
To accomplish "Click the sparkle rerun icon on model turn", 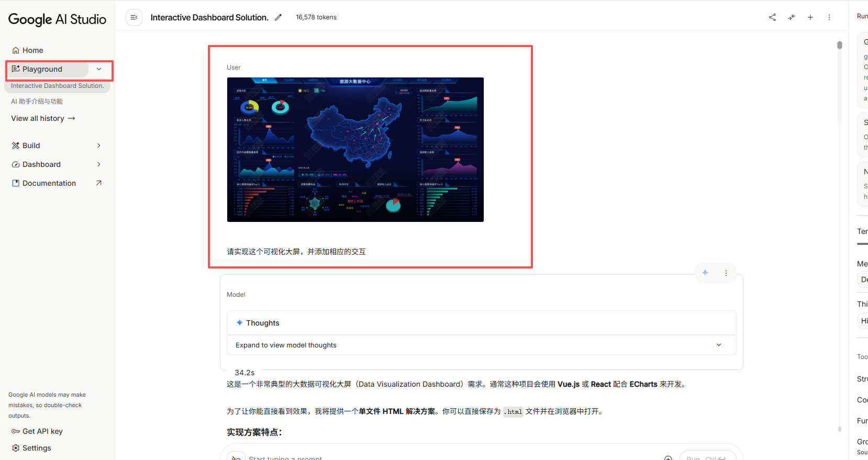I will [x=705, y=273].
